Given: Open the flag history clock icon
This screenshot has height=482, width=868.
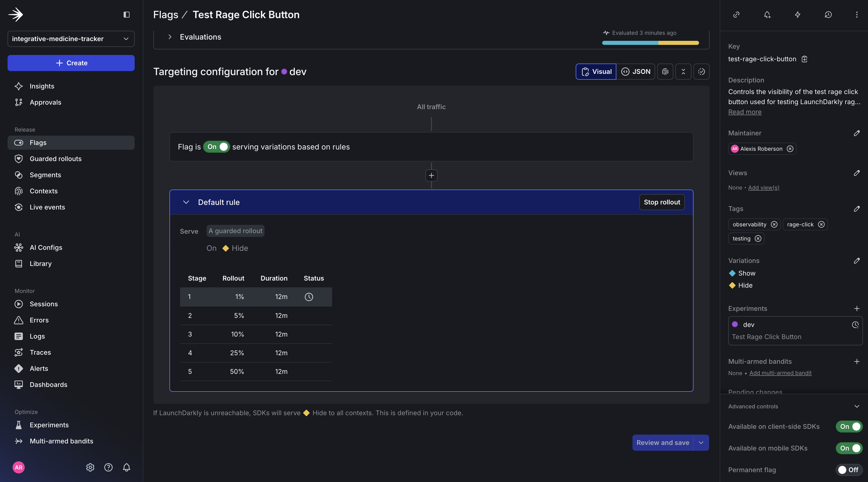Looking at the screenshot, I should (828, 14).
